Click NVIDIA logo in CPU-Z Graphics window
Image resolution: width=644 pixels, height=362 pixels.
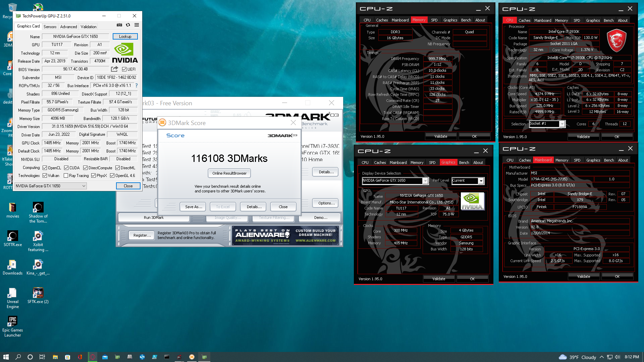click(472, 201)
